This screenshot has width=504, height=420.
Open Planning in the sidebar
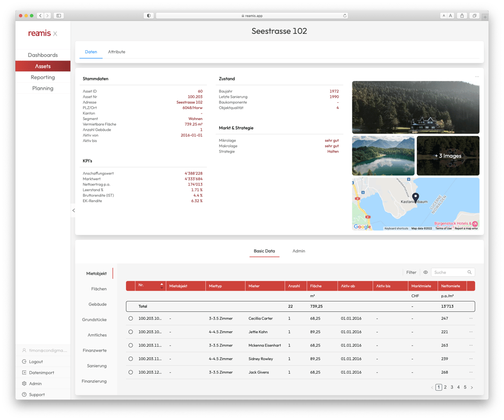click(43, 88)
